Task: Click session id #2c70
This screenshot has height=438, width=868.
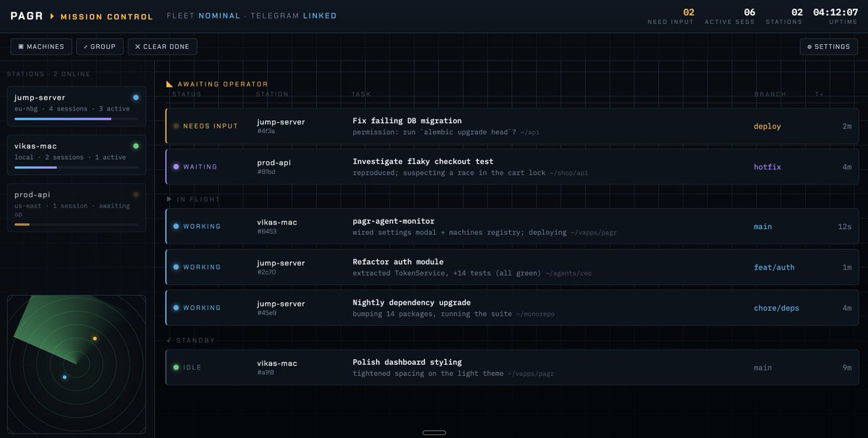Action: click(x=267, y=272)
